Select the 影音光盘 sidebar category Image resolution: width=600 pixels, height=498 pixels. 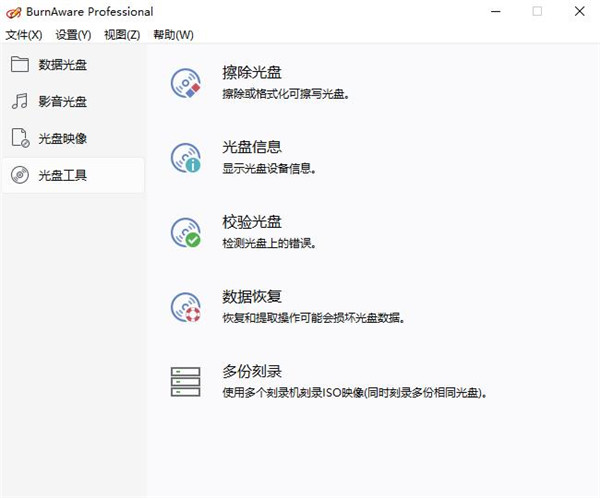(x=73, y=101)
